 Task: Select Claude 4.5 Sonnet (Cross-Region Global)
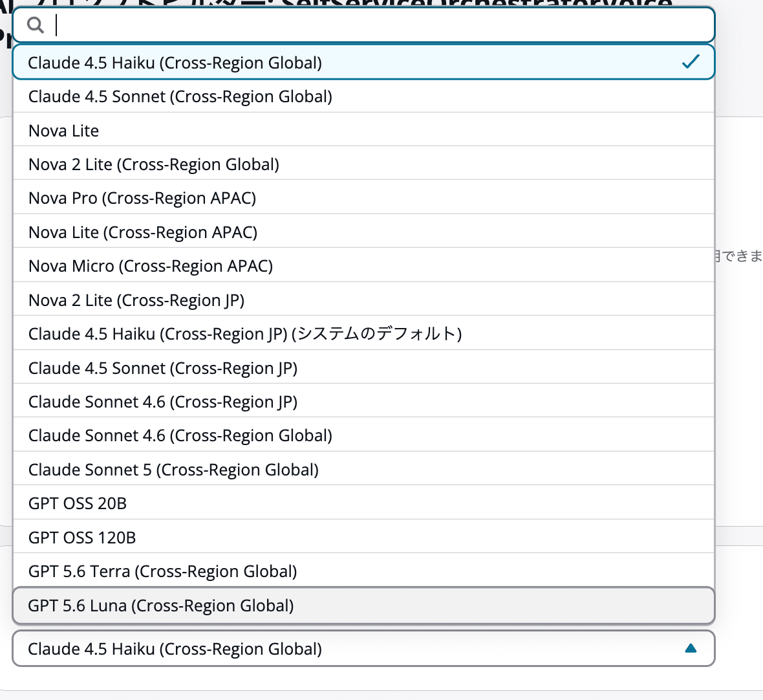point(363,96)
